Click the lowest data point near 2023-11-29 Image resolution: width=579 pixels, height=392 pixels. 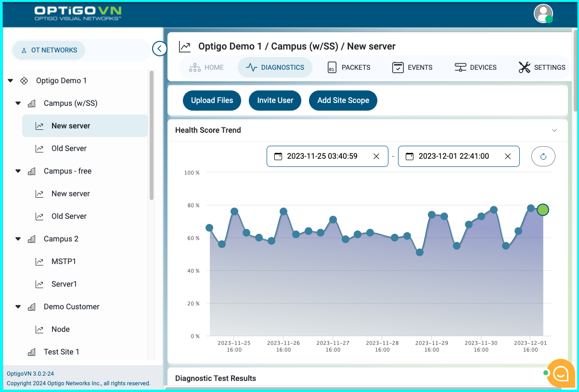click(420, 252)
